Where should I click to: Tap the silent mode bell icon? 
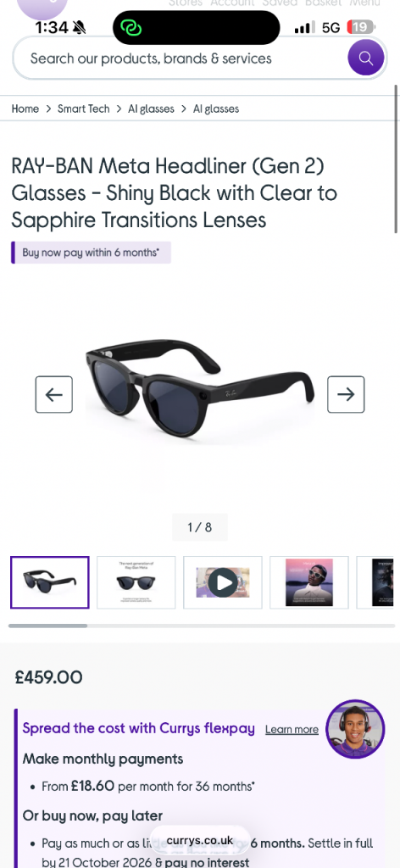point(79,27)
